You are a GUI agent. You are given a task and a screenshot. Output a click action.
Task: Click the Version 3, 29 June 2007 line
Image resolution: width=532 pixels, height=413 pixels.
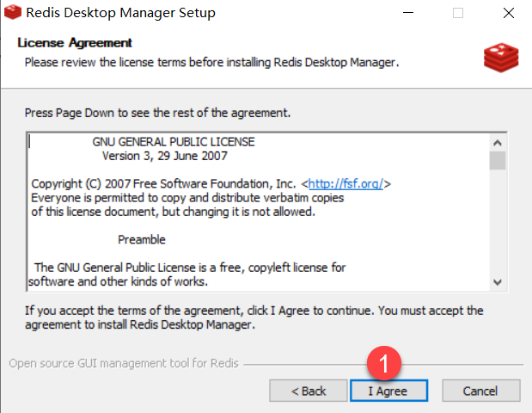(x=165, y=156)
